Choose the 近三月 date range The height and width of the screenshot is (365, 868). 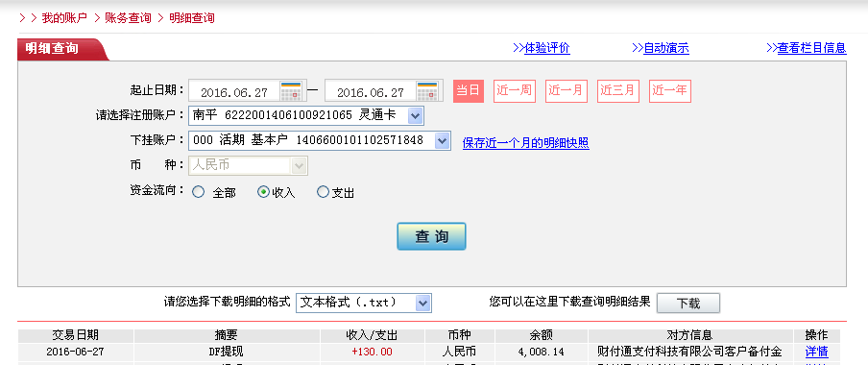coord(618,91)
